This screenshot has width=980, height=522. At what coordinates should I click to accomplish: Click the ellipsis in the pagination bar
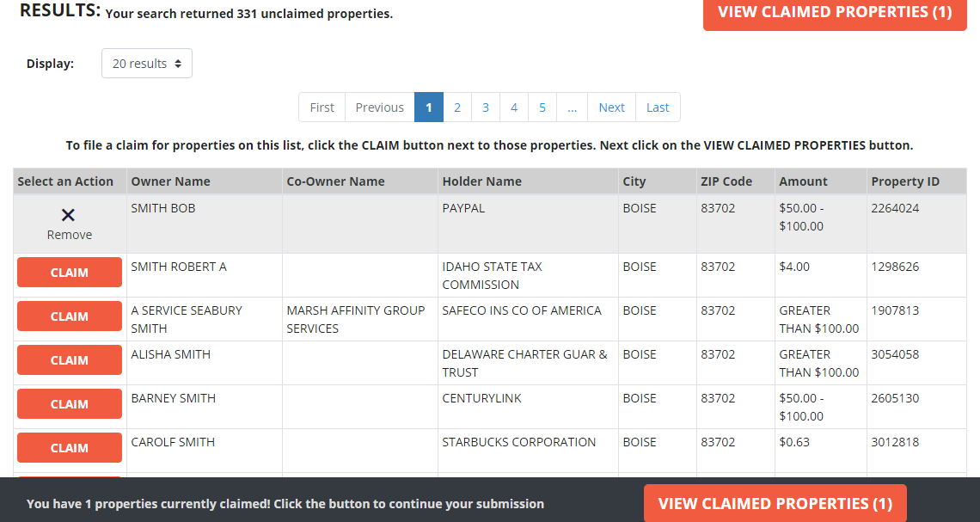click(572, 107)
